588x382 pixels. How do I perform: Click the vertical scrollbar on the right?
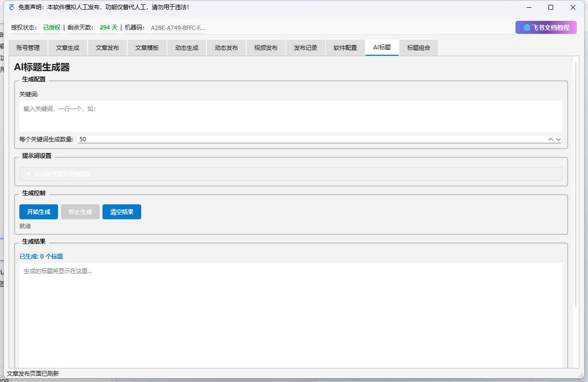575,184
